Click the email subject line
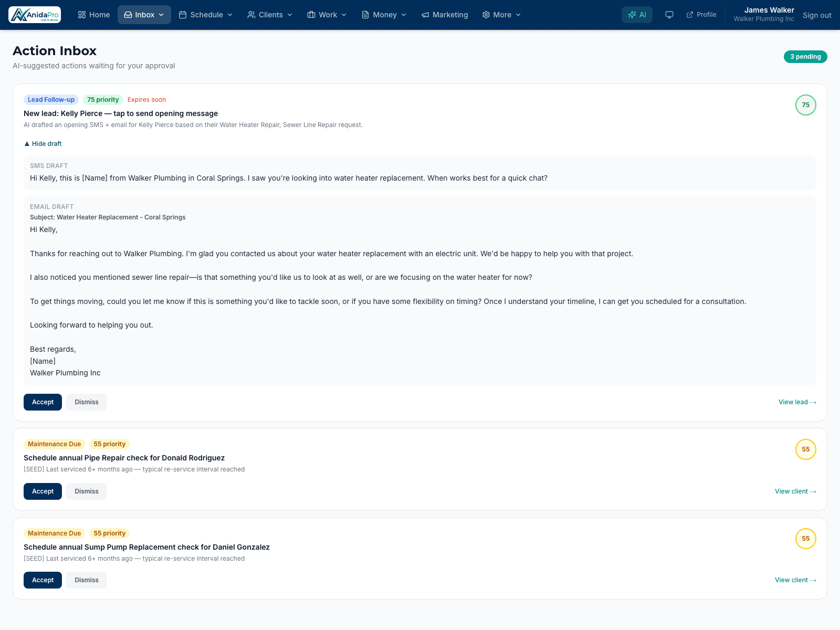 (x=108, y=217)
